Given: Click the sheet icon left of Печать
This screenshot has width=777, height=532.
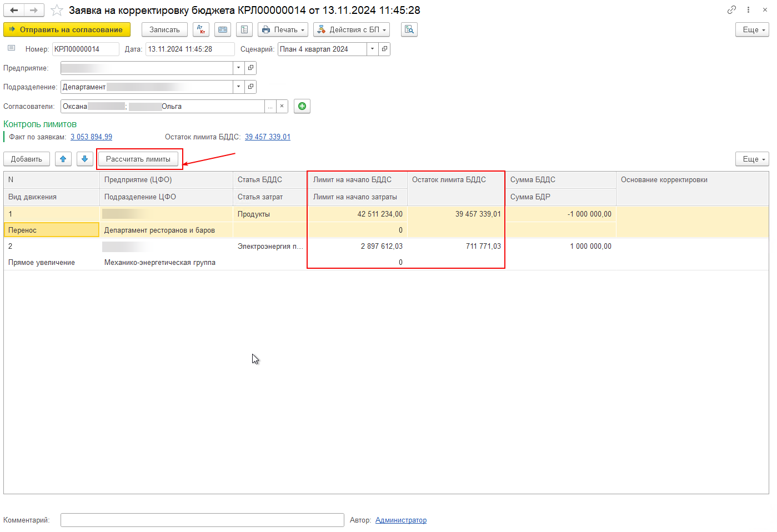Looking at the screenshot, I should [244, 29].
